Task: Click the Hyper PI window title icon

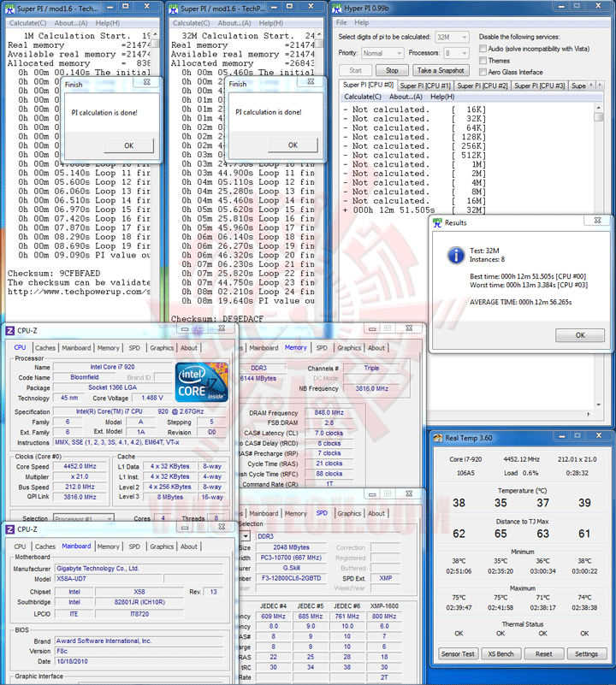Action: [x=337, y=8]
